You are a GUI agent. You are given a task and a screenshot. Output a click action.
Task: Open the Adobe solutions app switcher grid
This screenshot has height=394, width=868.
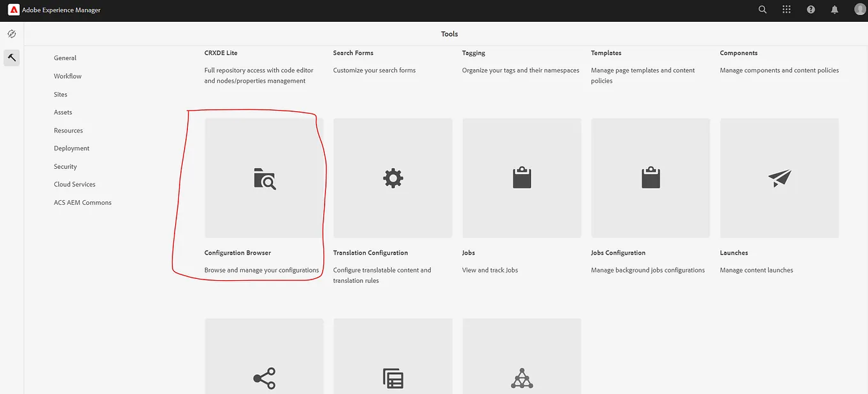coord(786,9)
